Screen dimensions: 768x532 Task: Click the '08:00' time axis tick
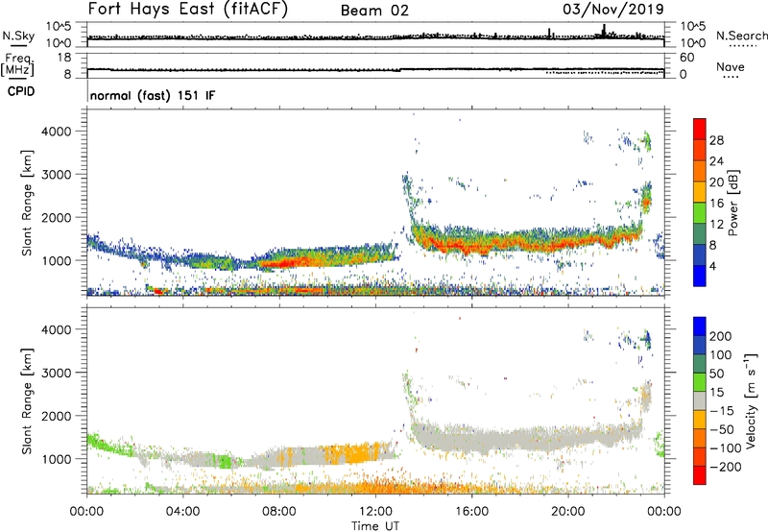279,512
